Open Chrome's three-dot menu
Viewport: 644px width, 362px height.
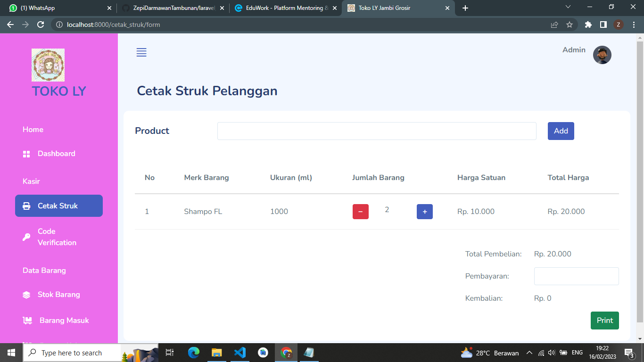634,25
